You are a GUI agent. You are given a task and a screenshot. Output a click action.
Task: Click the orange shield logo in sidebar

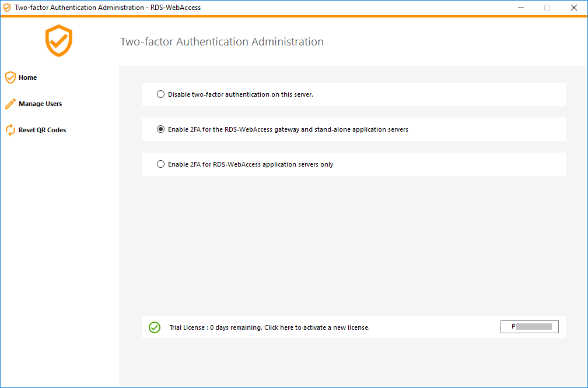pos(59,40)
